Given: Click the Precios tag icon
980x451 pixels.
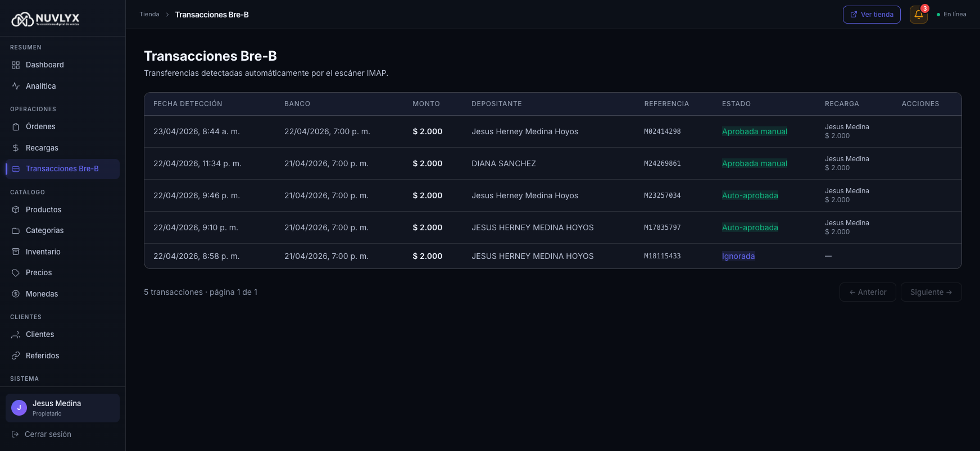Looking at the screenshot, I should pos(16,273).
